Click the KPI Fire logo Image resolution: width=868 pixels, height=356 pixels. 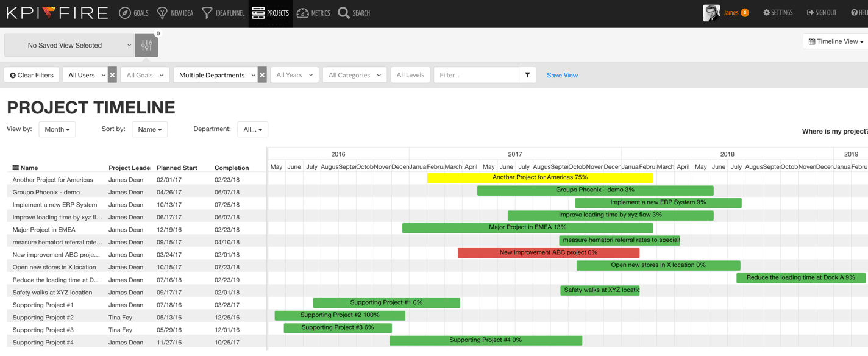[57, 13]
